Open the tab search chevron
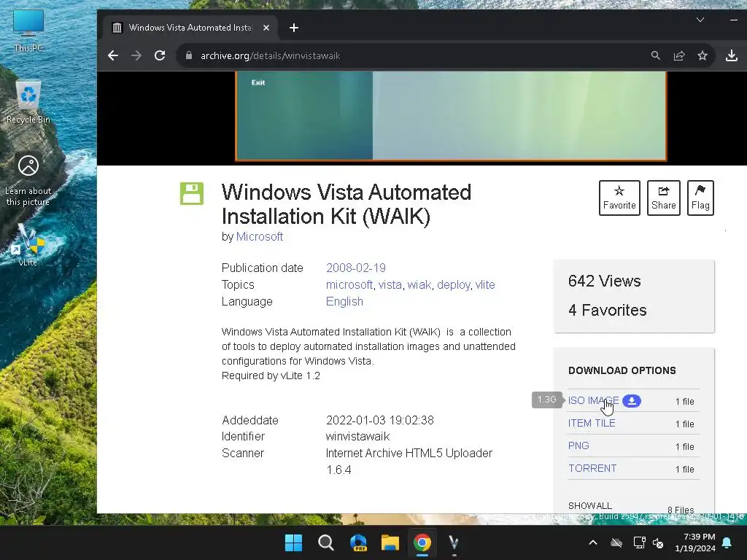Screen dimensions: 747x560 pos(700,20)
